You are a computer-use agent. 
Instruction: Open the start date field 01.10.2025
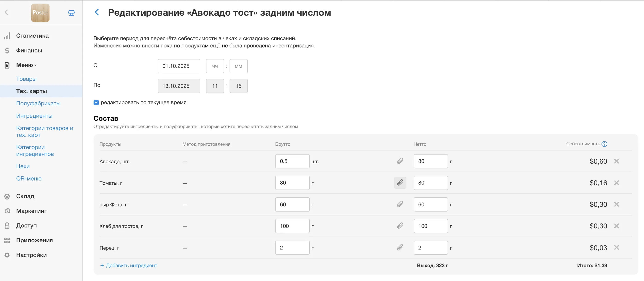179,66
